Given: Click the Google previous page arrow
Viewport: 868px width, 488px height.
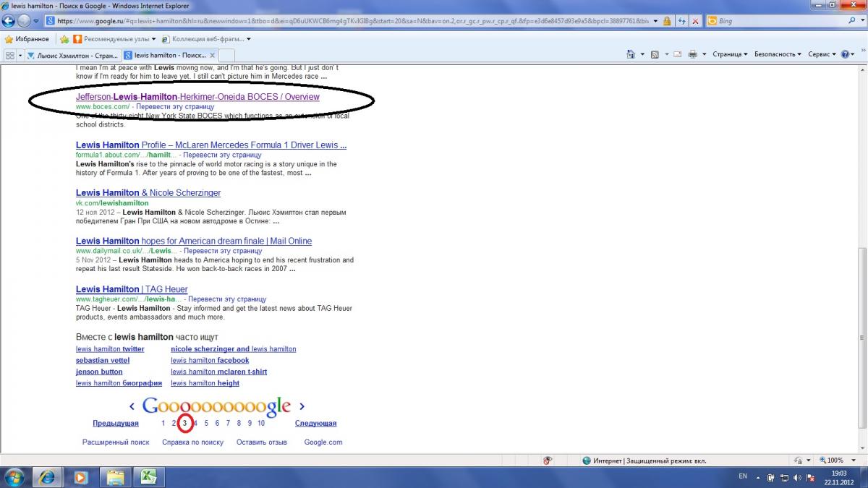Looking at the screenshot, I should [x=132, y=407].
